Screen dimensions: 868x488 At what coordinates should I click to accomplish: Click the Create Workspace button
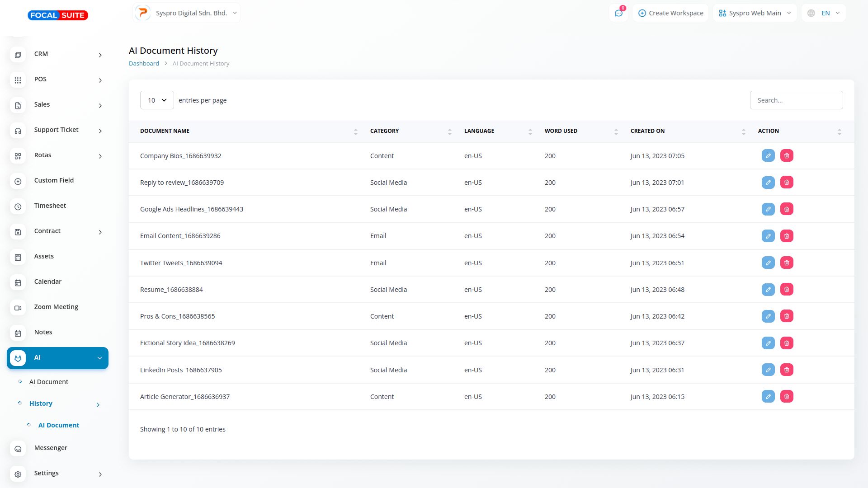(671, 13)
